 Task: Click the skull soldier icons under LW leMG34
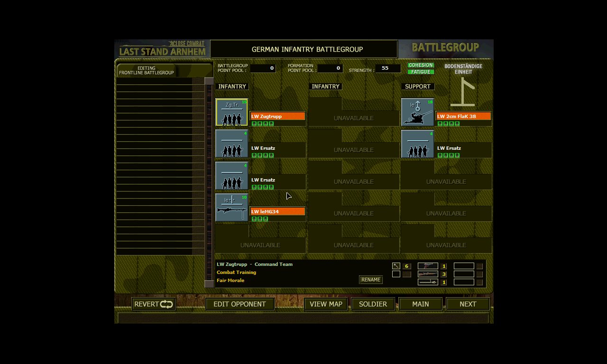click(x=260, y=219)
